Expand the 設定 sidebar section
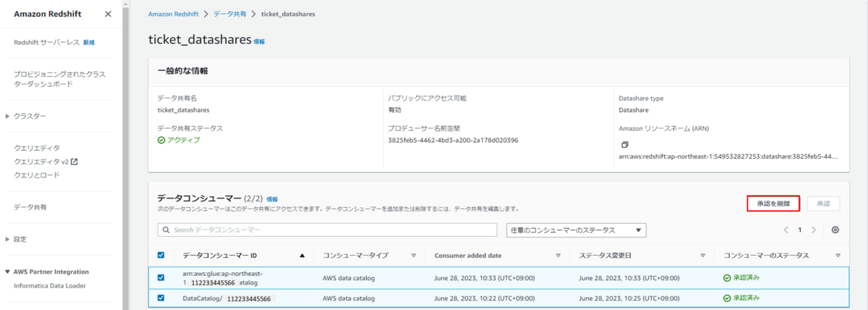 8,239
